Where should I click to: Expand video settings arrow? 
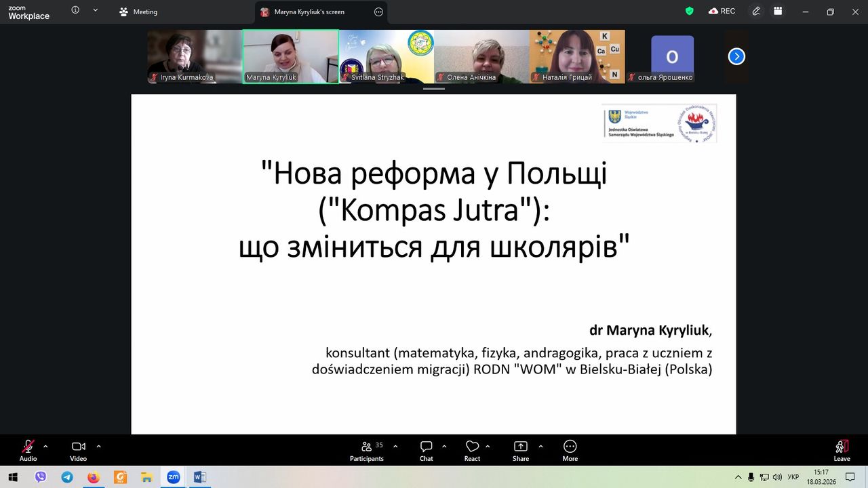(98, 446)
